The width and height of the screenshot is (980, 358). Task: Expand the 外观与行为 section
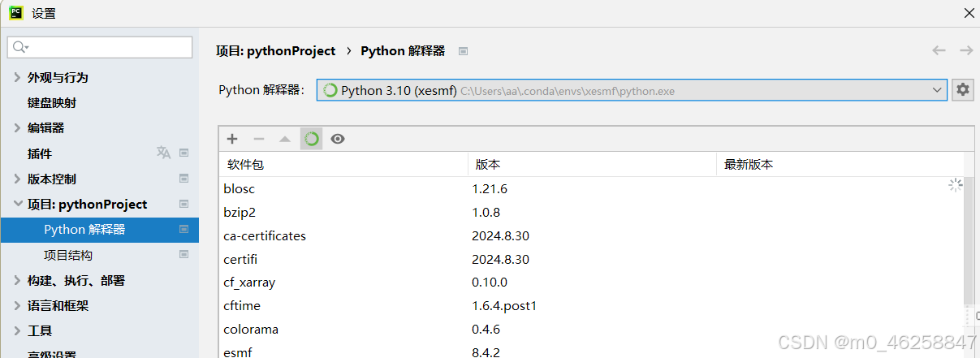coord(18,78)
